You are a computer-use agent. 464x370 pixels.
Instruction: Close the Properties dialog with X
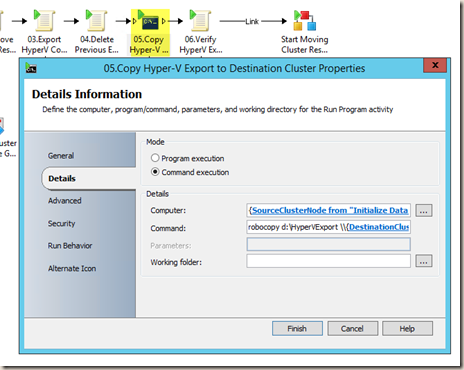[x=435, y=65]
